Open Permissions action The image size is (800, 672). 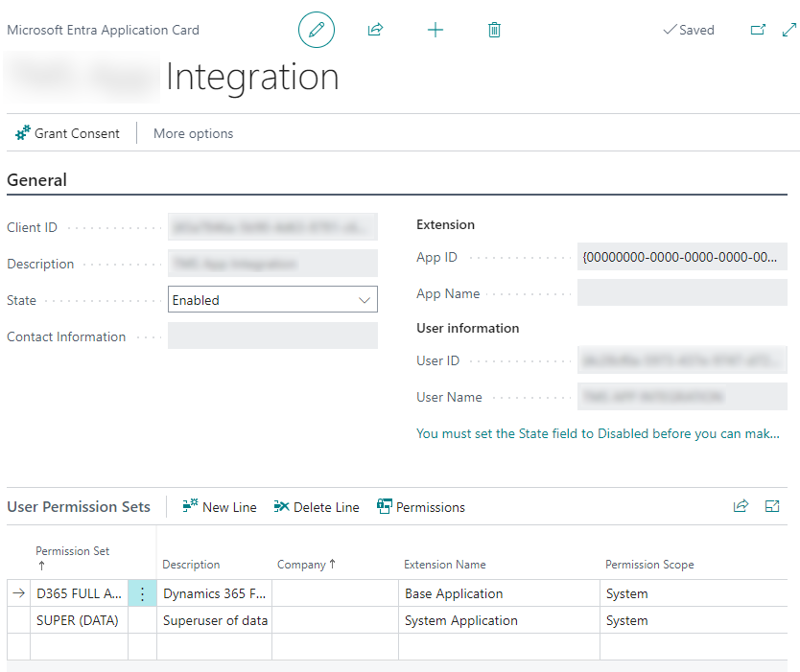click(x=421, y=507)
